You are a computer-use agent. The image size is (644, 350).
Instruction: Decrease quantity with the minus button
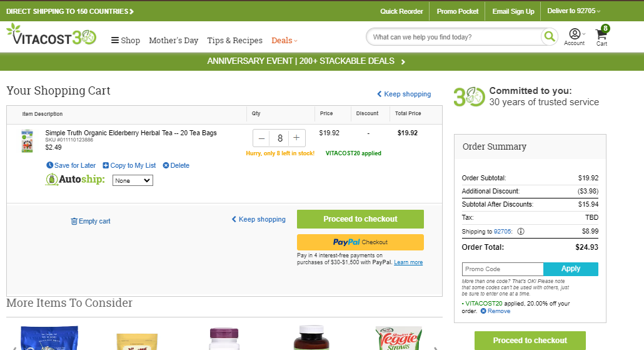click(x=261, y=138)
